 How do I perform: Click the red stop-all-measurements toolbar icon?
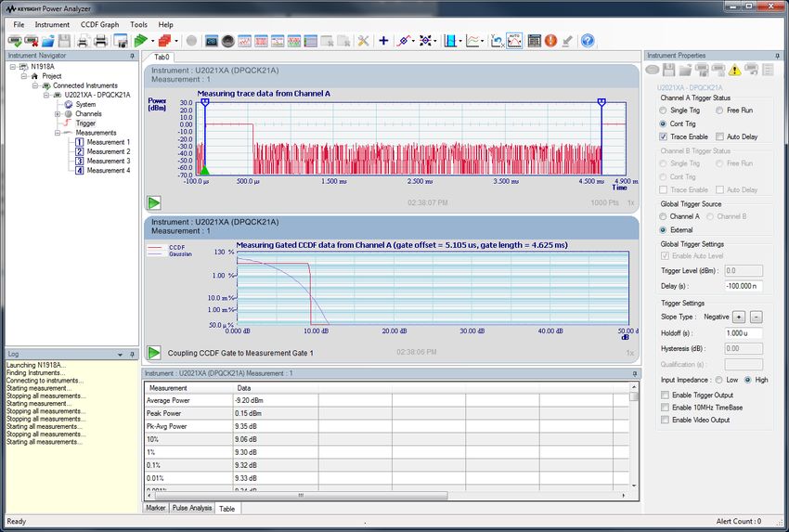pyautogui.click(x=164, y=41)
